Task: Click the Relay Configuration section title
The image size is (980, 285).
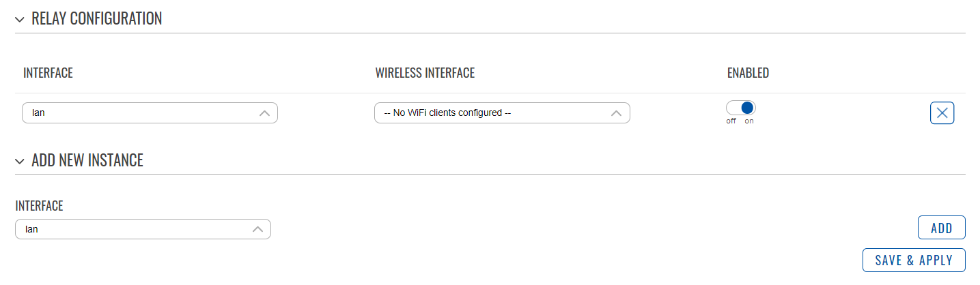Action: (x=97, y=18)
